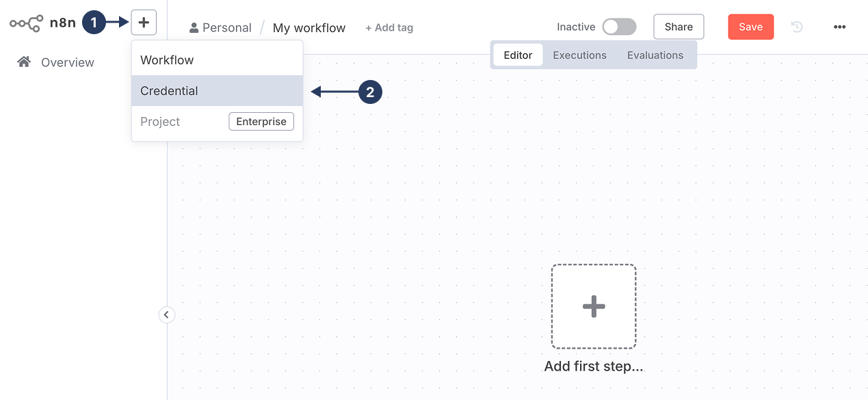Click the Add first step plus icon
Screen dimensions: 868x400
pos(593,306)
